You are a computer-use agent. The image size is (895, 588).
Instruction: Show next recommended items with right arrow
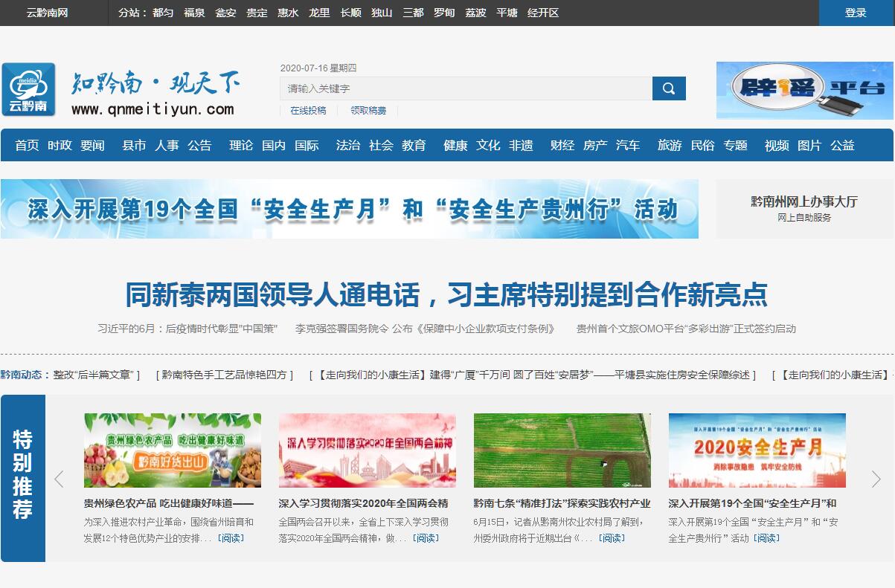tap(876, 479)
